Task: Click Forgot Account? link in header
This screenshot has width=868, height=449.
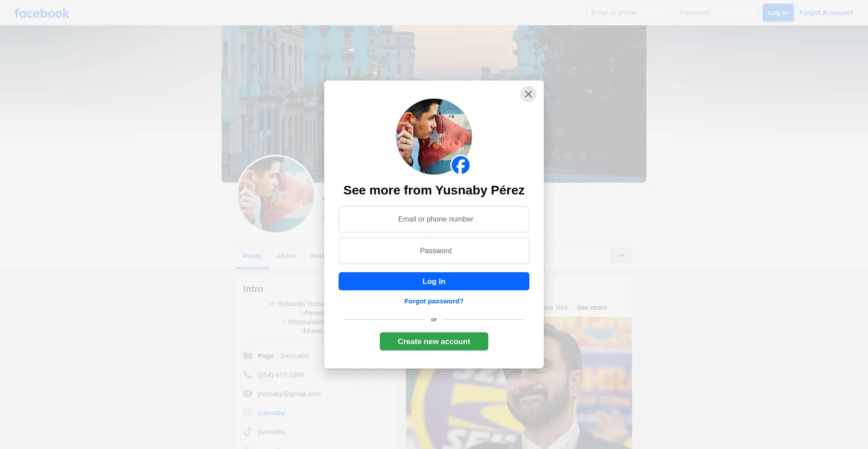Action: (826, 13)
